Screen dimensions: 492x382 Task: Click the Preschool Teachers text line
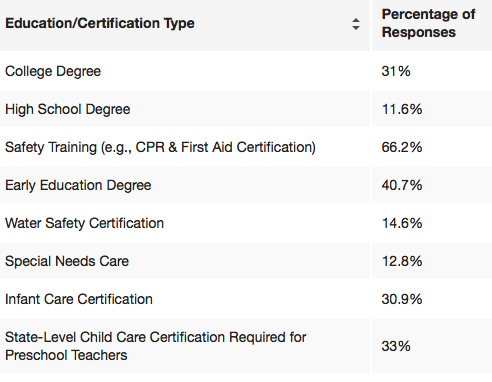[66, 355]
